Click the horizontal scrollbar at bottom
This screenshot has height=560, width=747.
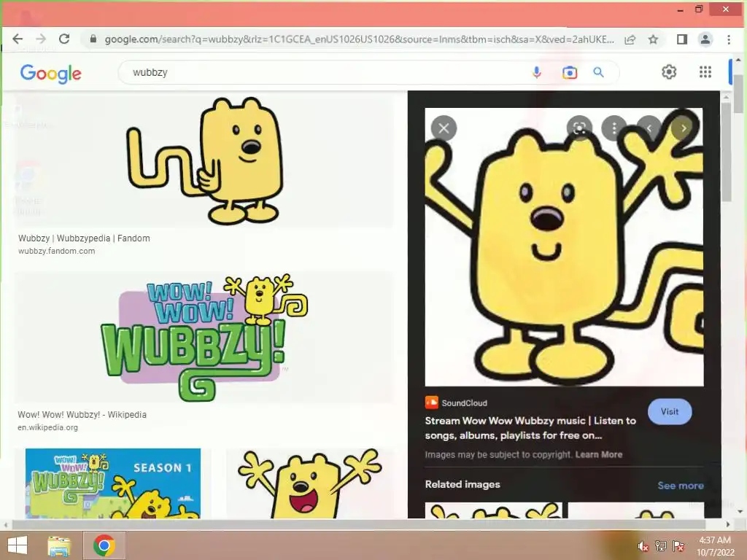coord(357,524)
